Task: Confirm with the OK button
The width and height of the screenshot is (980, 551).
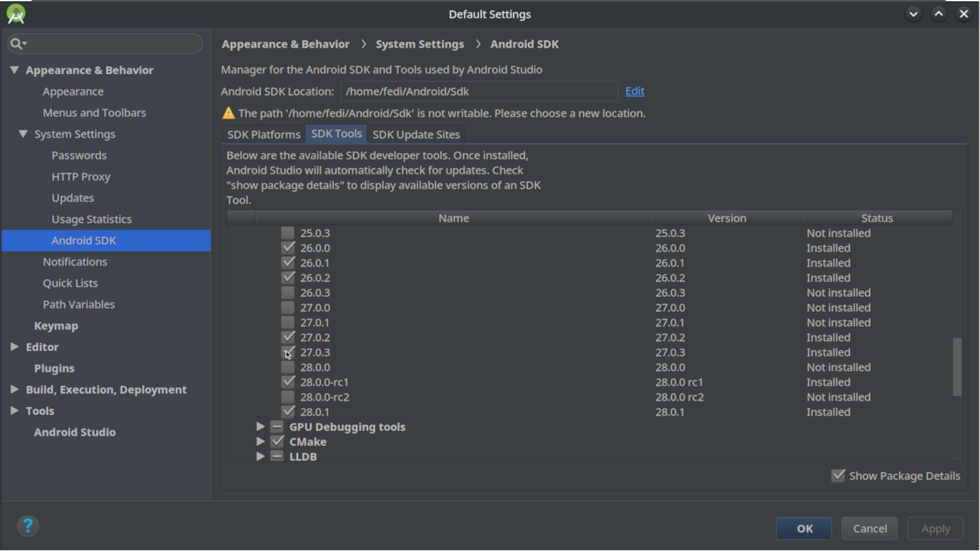Action: point(804,528)
